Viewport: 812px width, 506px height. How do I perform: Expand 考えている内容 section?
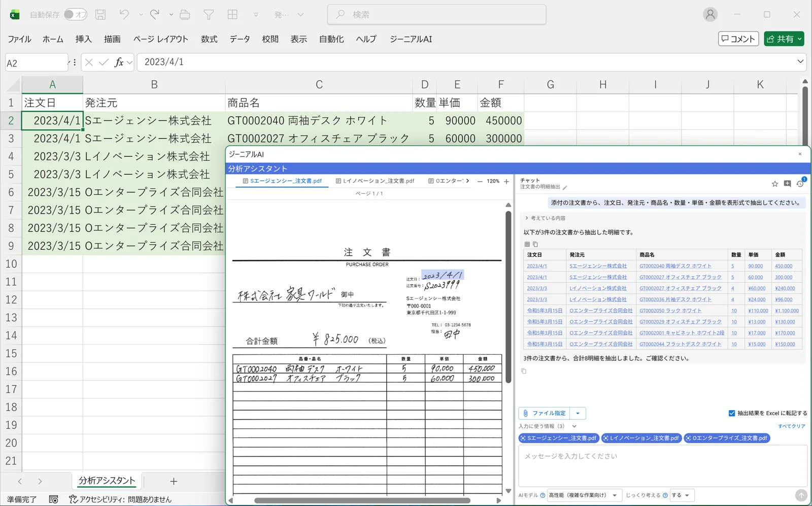coord(546,218)
